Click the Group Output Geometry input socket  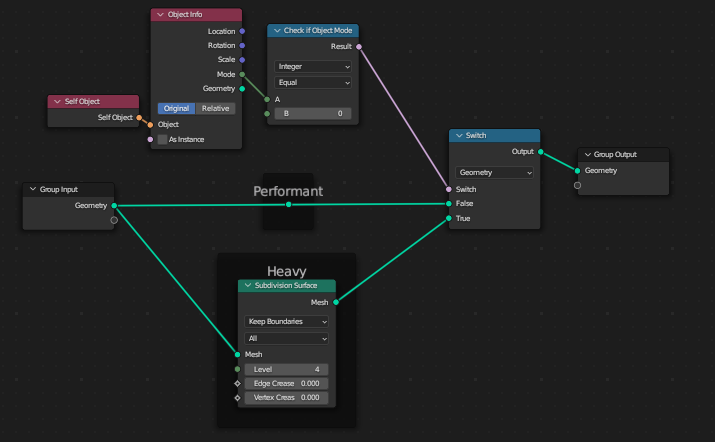pos(578,170)
